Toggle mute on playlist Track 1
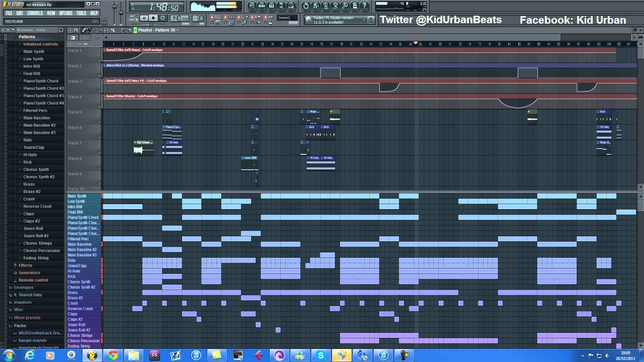Viewport: 644px width, 362px height. pos(99,60)
